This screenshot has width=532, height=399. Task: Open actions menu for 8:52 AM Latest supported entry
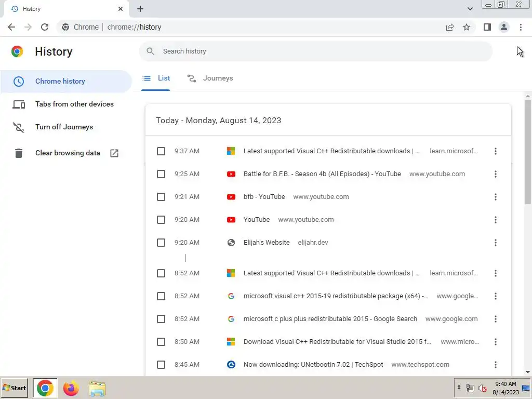[495, 273]
